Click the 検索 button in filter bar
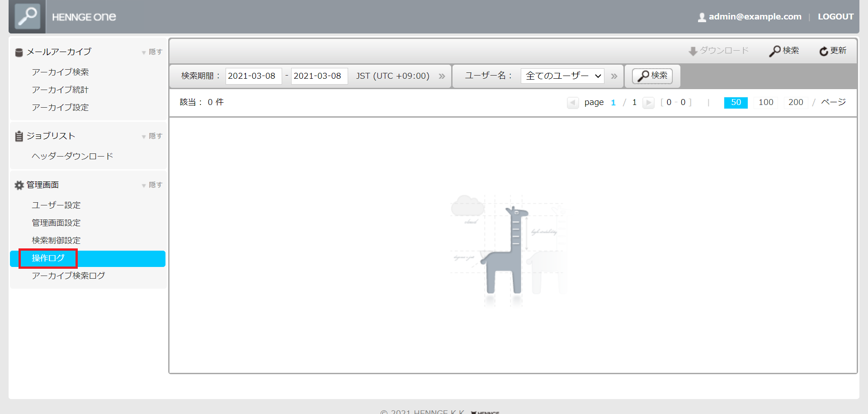 [x=652, y=76]
